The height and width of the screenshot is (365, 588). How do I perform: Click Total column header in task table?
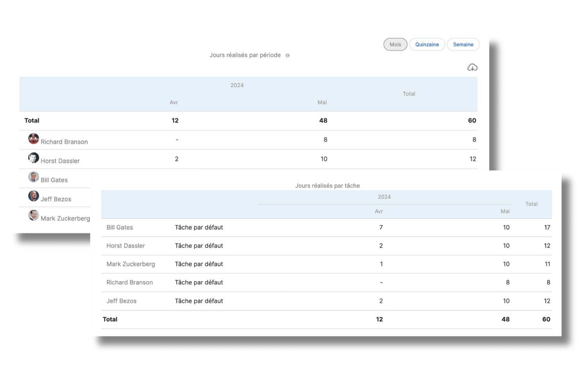[531, 204]
